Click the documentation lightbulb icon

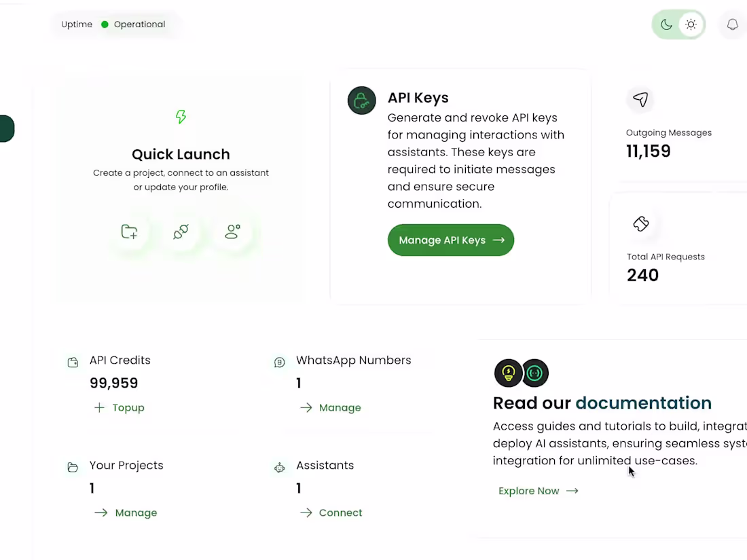pyautogui.click(x=508, y=373)
